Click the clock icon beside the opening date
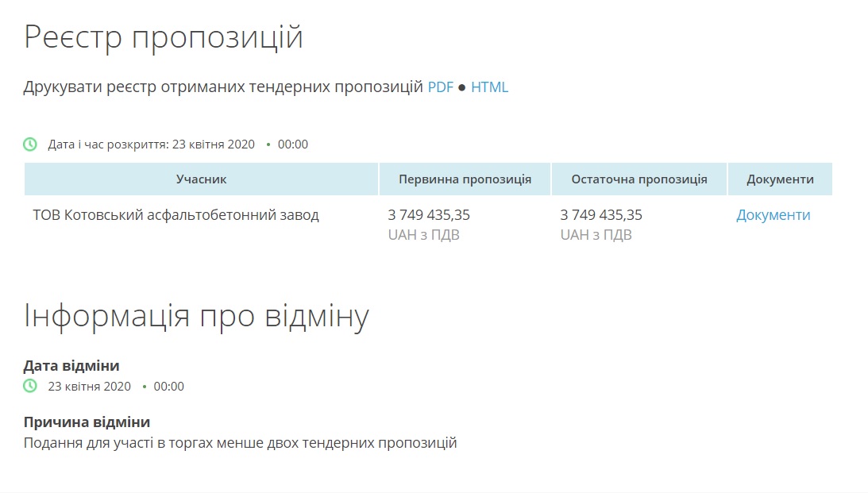 pos(30,144)
